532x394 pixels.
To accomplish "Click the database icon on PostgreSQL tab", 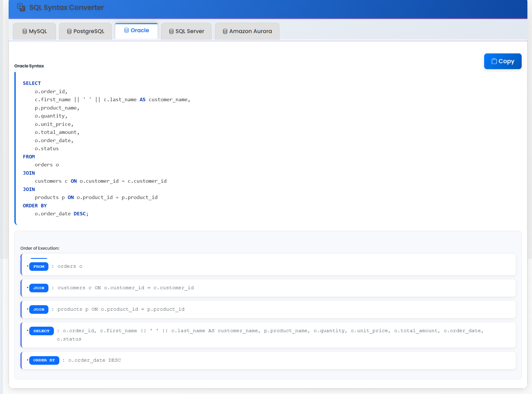I will point(69,31).
